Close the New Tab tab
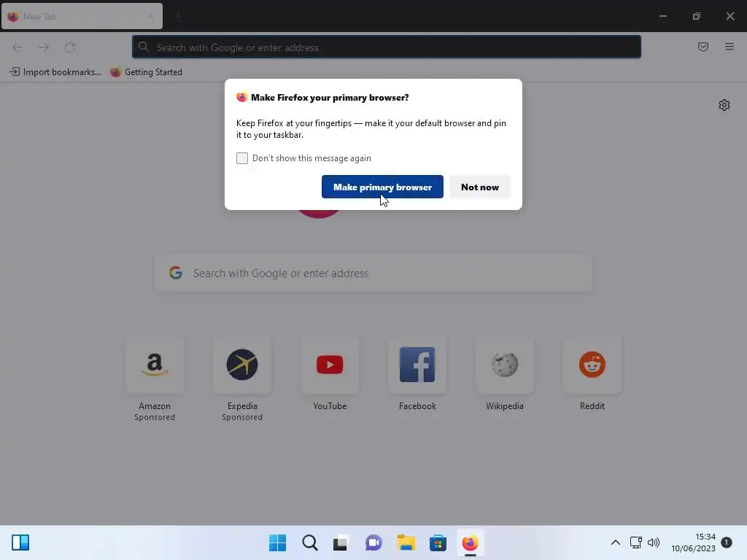Viewport: 747px width, 560px height. tap(151, 16)
